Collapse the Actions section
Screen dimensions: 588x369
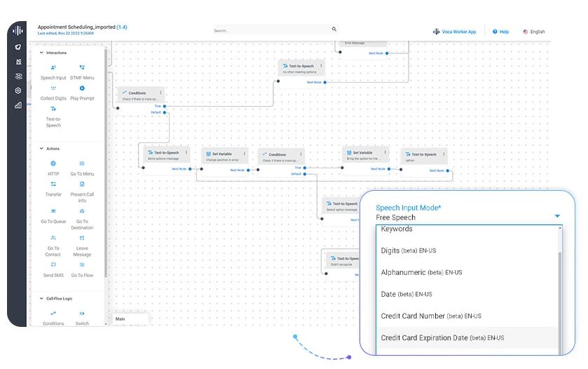click(41, 149)
